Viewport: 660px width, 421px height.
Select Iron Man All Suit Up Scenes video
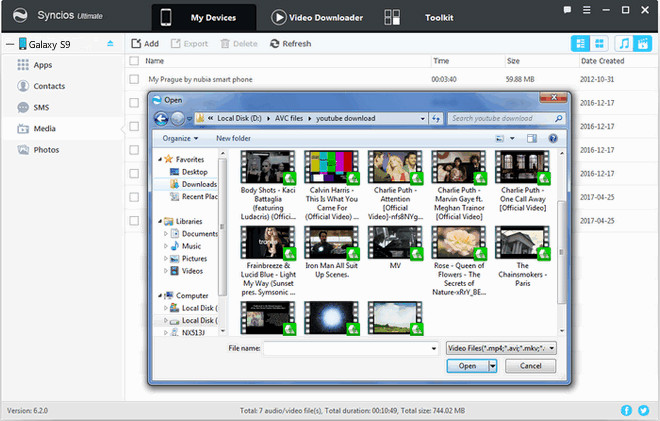(x=332, y=252)
